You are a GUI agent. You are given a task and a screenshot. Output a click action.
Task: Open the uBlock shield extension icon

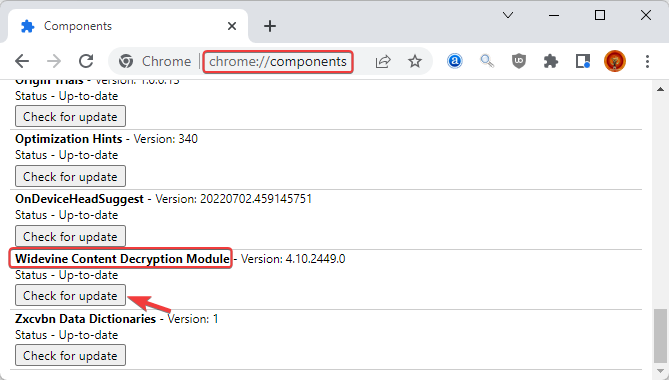pos(519,61)
